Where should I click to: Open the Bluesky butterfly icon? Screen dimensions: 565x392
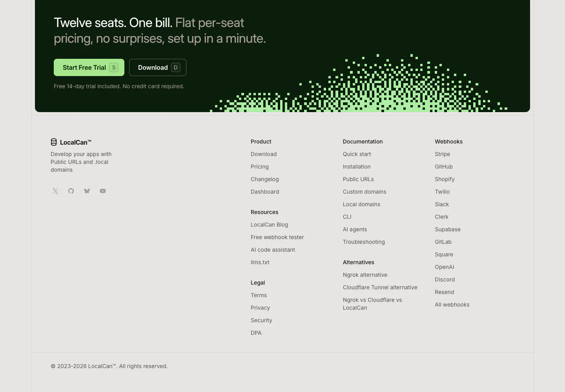87,191
